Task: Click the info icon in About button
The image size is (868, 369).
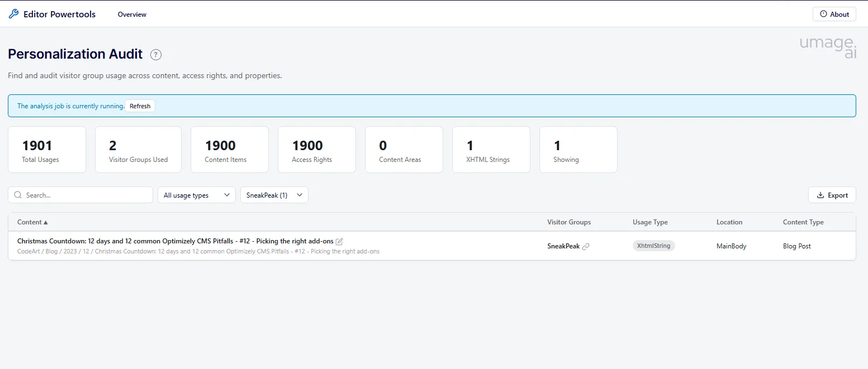Action: pyautogui.click(x=823, y=15)
